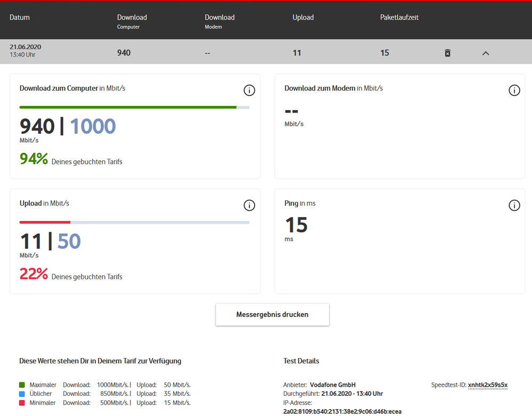Click Messergebnis drucken button

272,314
